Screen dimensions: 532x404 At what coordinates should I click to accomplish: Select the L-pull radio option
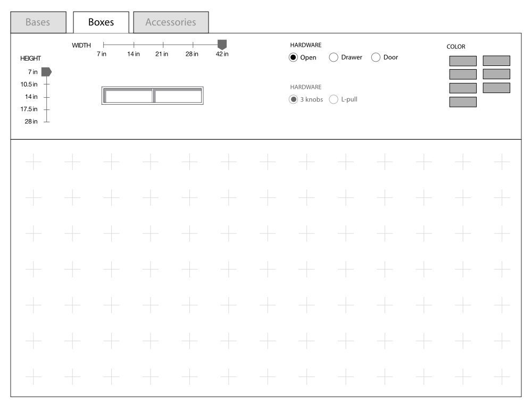pyautogui.click(x=334, y=99)
